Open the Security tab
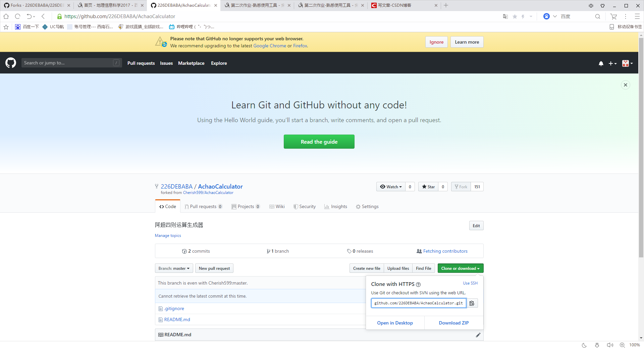The width and height of the screenshot is (644, 349). point(304,206)
